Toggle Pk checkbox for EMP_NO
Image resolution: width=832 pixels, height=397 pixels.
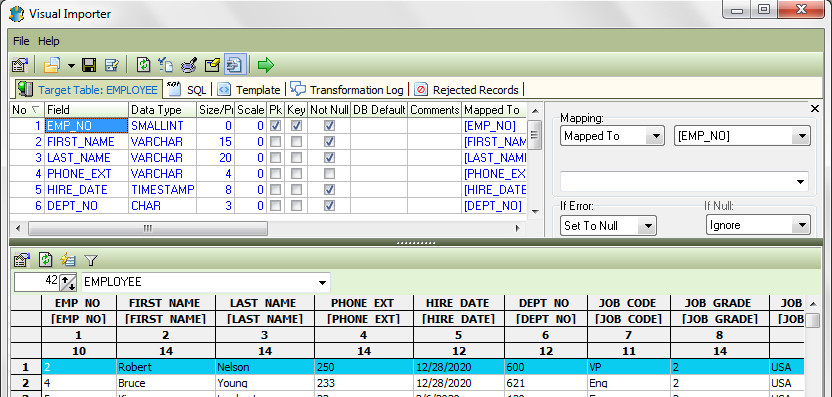pos(275,126)
